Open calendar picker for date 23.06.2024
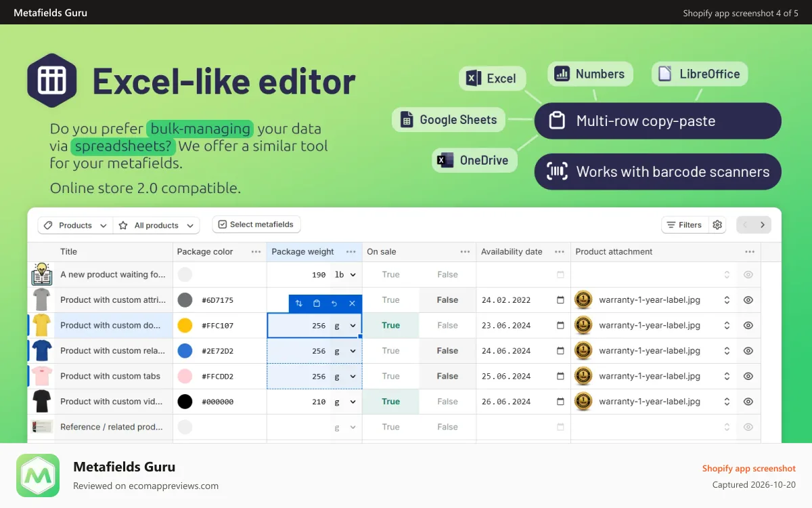 (x=560, y=325)
